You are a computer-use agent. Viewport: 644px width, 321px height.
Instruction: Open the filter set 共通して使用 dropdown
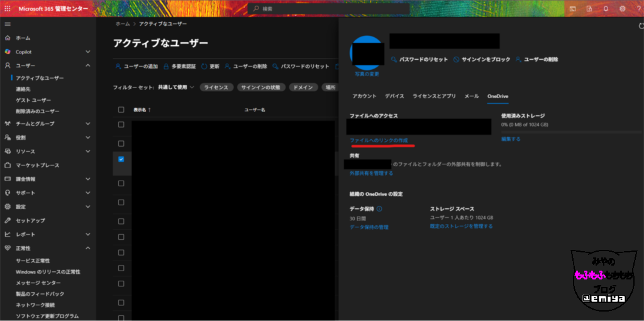tap(176, 87)
